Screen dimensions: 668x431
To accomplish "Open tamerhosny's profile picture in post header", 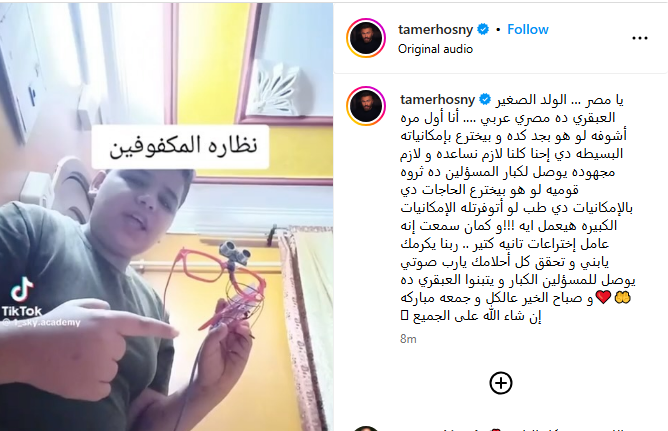I will [366, 38].
